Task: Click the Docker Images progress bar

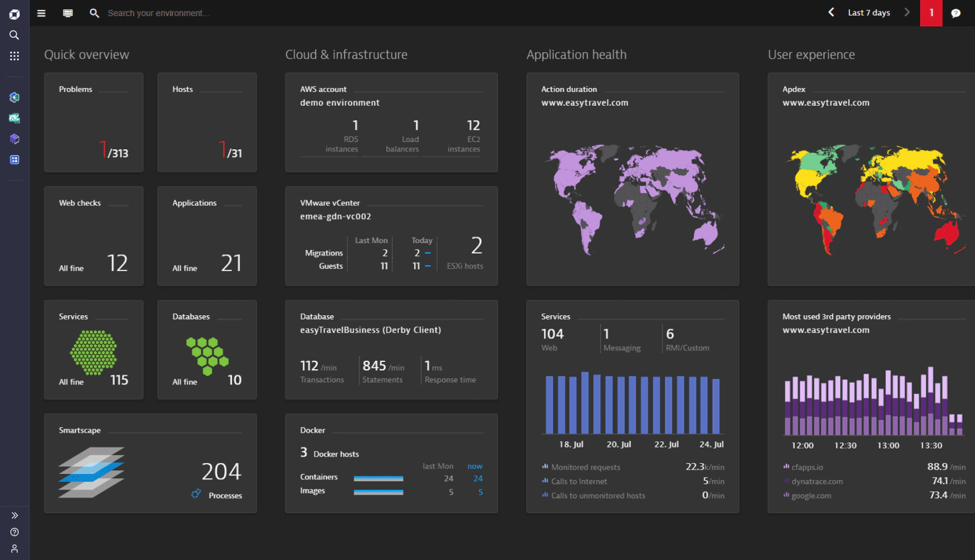Action: pyautogui.click(x=379, y=492)
